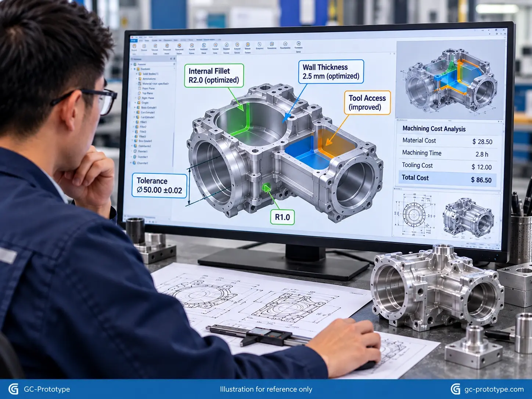Select the Material Cost row label
The image size is (532, 399).
coord(419,140)
